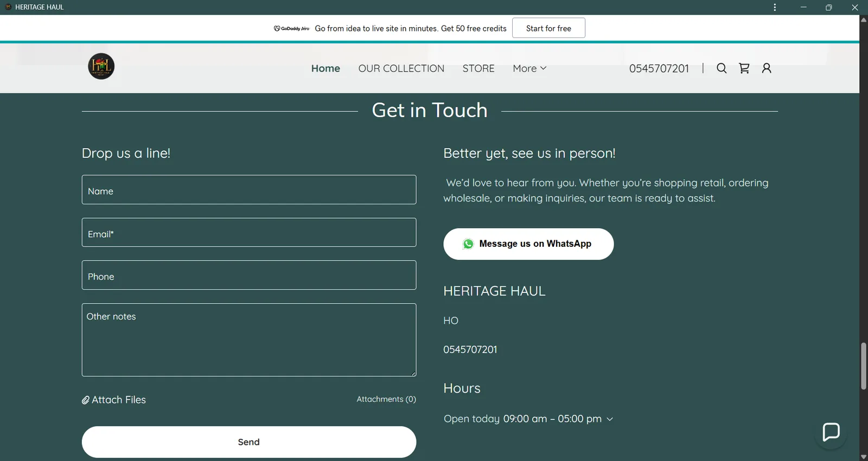Click the scrollbar up arrow
Image resolution: width=868 pixels, height=461 pixels.
pyautogui.click(x=864, y=20)
